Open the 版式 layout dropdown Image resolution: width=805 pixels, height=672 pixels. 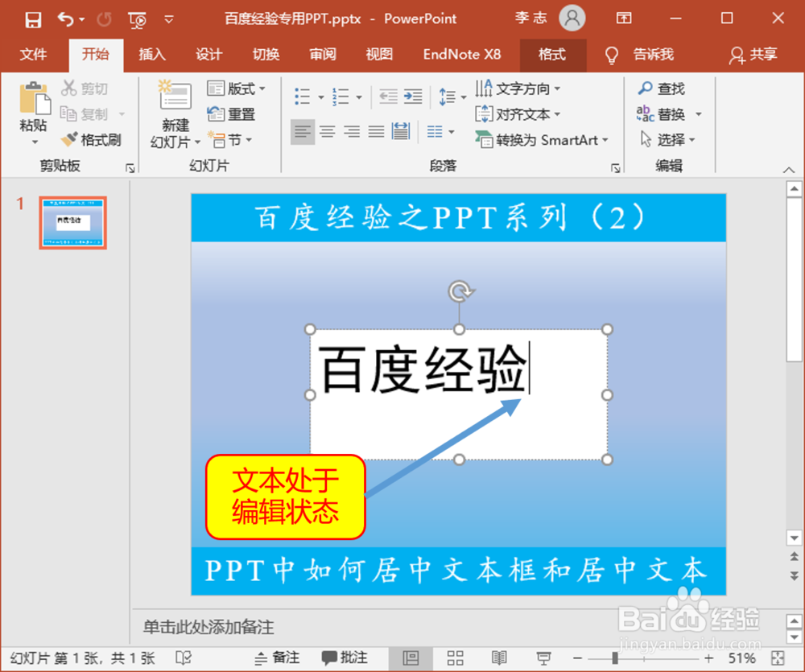click(x=236, y=89)
